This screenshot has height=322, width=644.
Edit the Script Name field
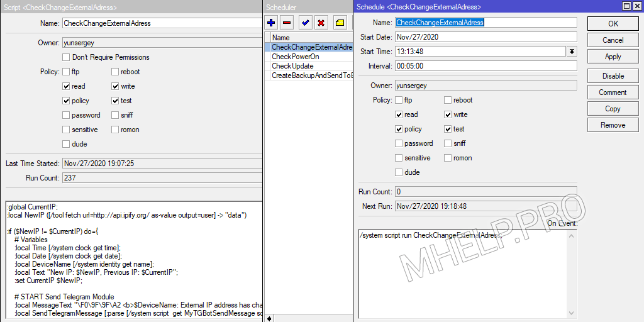pyautogui.click(x=162, y=23)
